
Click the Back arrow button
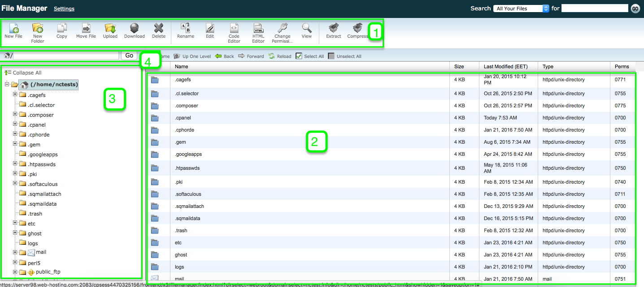tap(225, 56)
